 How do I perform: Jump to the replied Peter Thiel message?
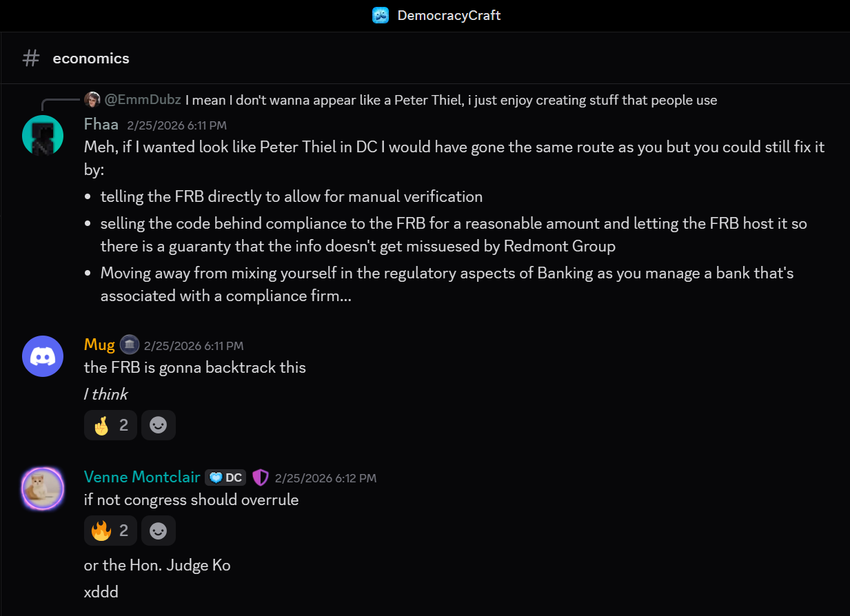[451, 100]
